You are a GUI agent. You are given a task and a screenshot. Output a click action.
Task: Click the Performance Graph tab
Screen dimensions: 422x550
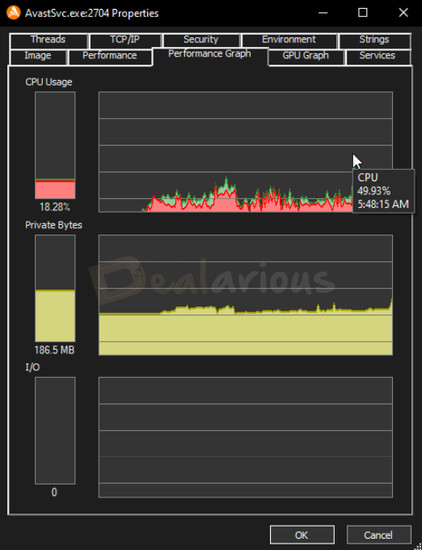[210, 56]
